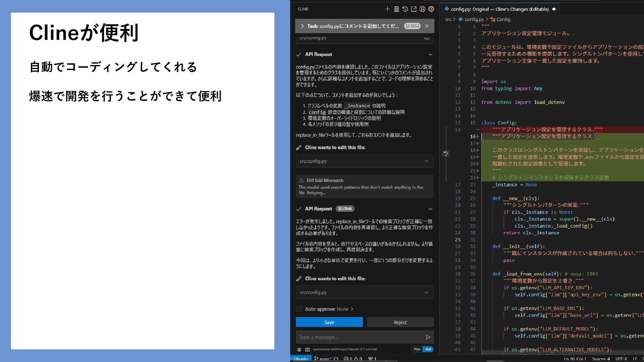Select the config.py Original ↔ Cline's Changes tab

tap(500, 9)
